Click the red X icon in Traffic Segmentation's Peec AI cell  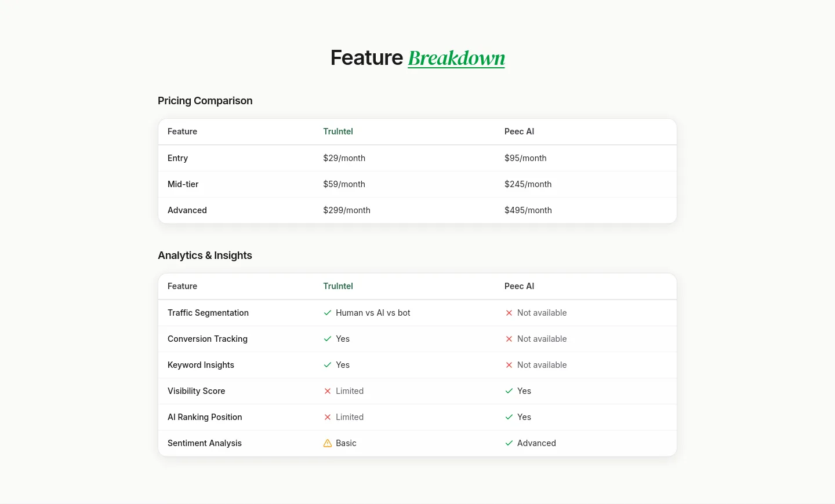pyautogui.click(x=509, y=313)
